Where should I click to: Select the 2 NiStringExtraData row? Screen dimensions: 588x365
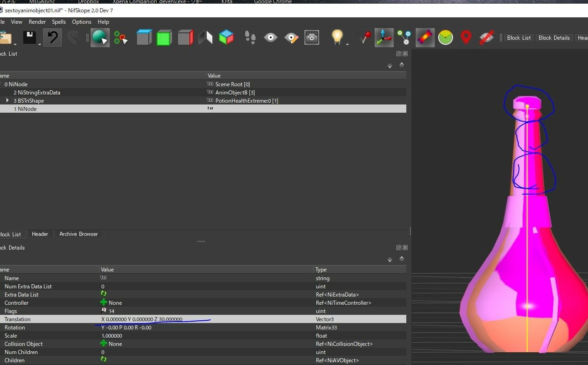click(203, 92)
